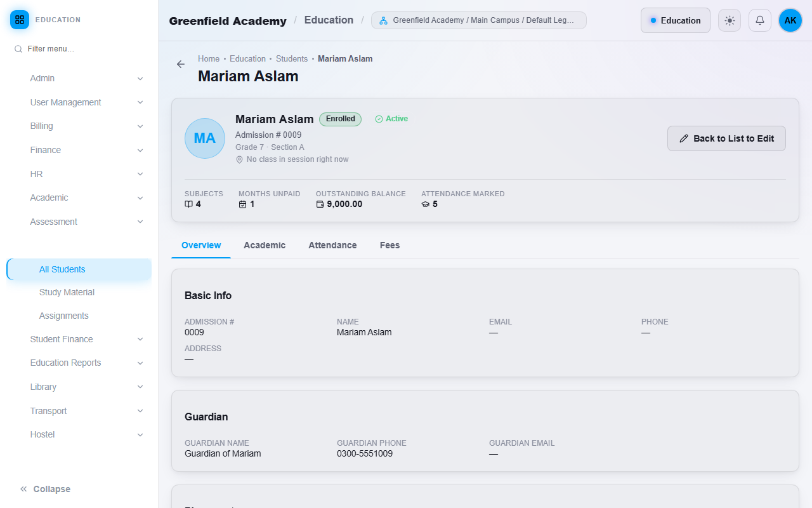Click the Collapse sidebar double-chevron icon

pyautogui.click(x=23, y=489)
